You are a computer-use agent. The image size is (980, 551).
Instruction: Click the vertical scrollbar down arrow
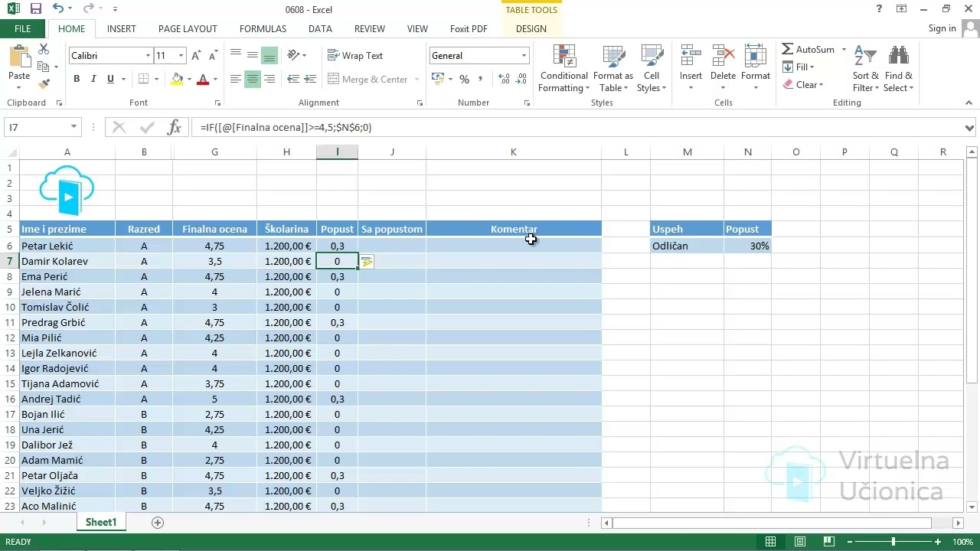click(972, 507)
